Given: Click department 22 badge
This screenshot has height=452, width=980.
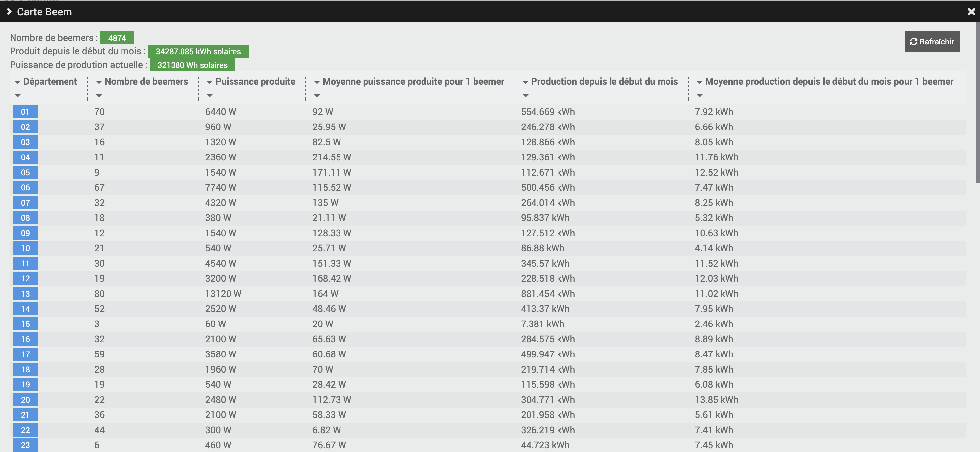Looking at the screenshot, I should (x=25, y=430).
